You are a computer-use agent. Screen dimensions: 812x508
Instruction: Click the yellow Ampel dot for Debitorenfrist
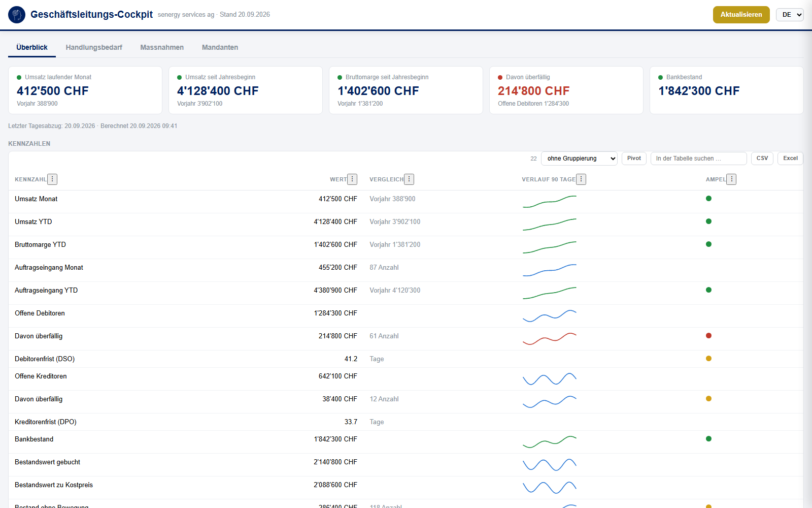coord(708,359)
